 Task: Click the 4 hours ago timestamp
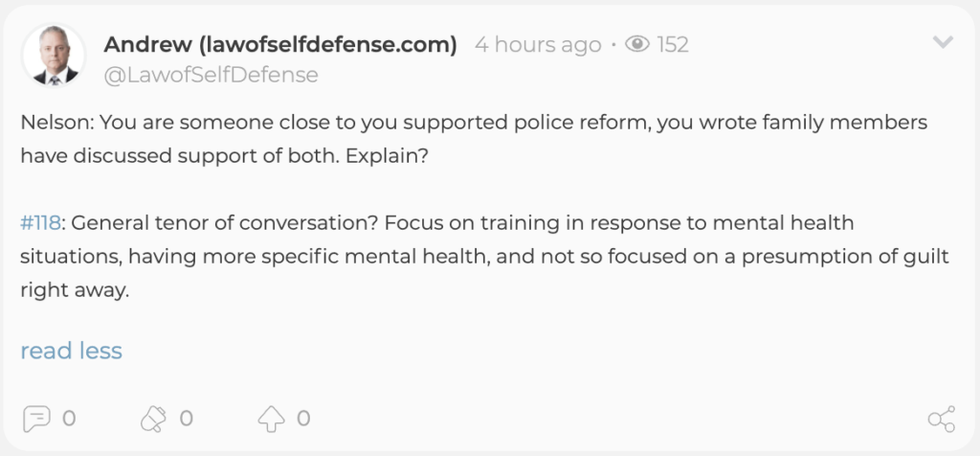click(538, 44)
